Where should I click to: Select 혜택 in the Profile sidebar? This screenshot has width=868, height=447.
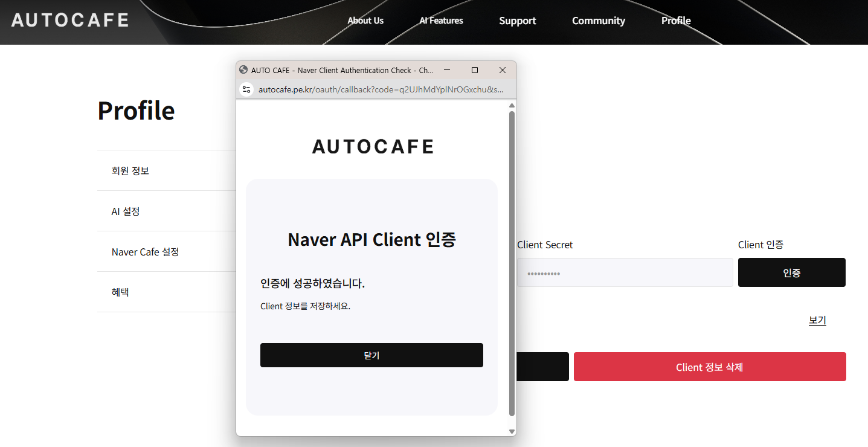click(121, 292)
